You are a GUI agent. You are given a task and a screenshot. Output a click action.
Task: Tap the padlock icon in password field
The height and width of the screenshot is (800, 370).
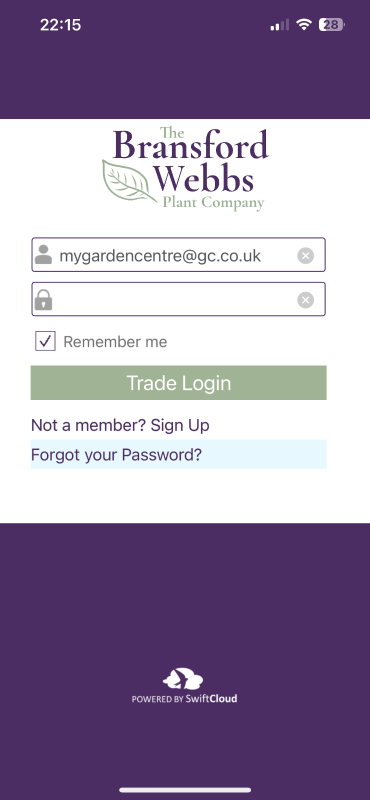(43, 299)
